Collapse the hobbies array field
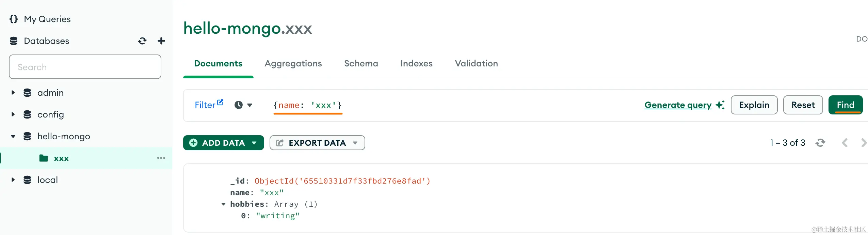This screenshot has height=235, width=868. (x=223, y=204)
